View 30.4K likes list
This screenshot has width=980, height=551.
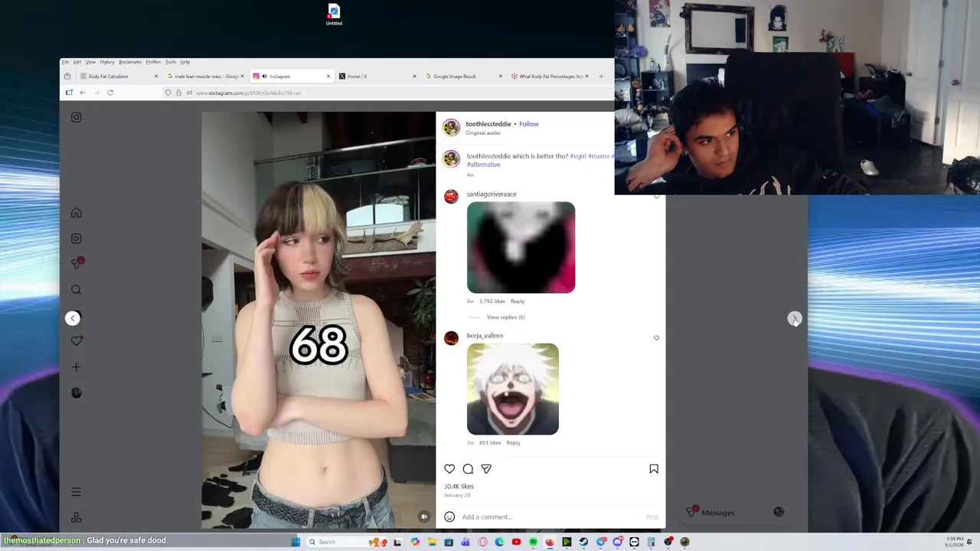459,486
